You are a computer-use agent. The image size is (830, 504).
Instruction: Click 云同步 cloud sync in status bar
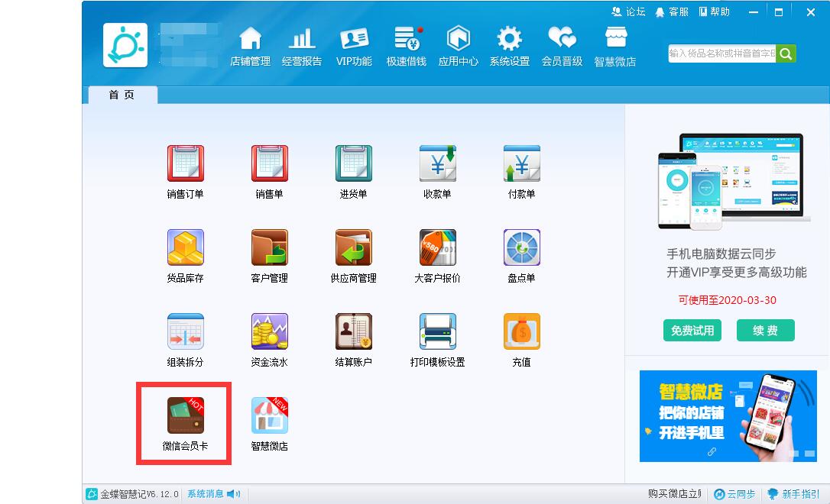point(734,494)
